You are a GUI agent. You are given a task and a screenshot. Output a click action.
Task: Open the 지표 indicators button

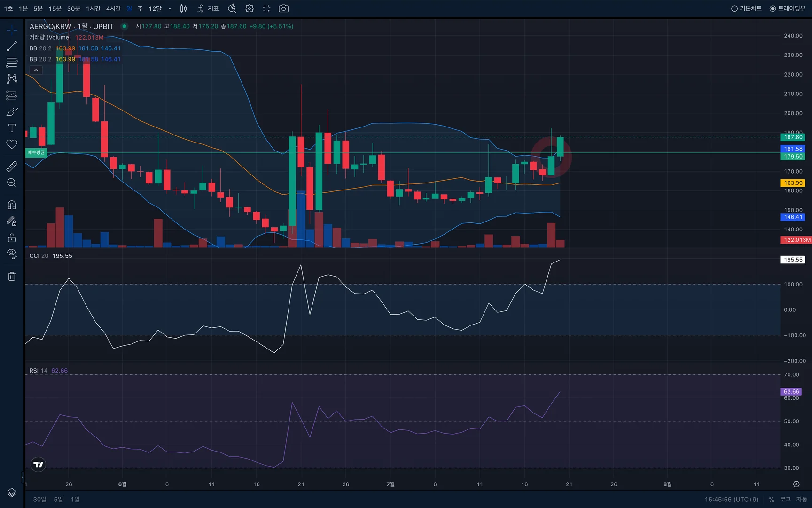click(x=208, y=8)
